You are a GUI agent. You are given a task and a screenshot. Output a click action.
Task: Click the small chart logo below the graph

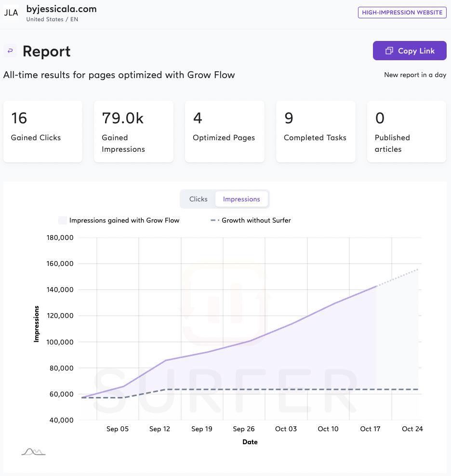pos(33,452)
